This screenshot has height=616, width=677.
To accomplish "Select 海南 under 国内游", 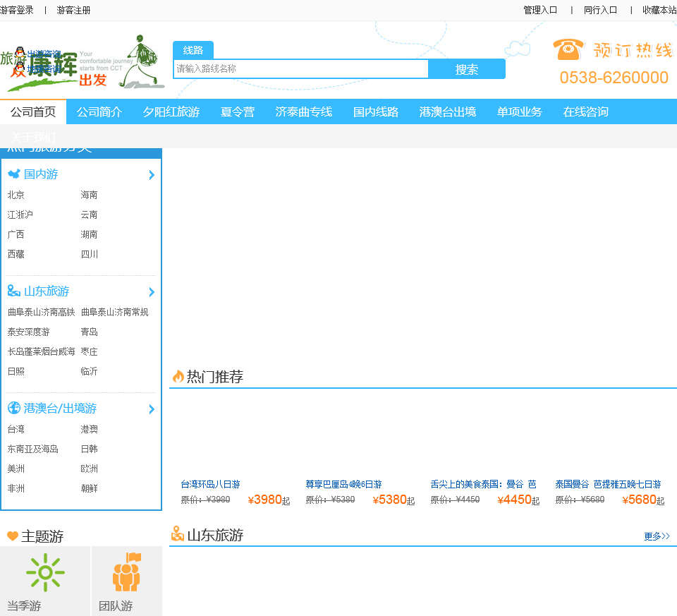I will 89,195.
